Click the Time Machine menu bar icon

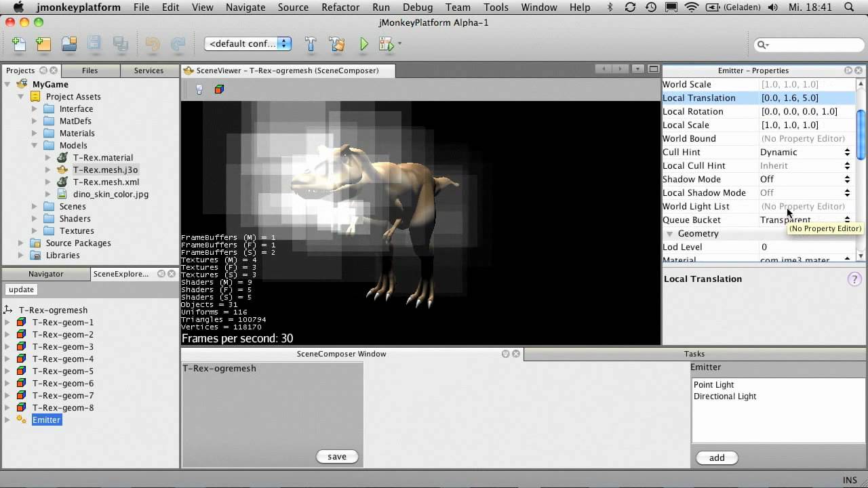click(651, 7)
